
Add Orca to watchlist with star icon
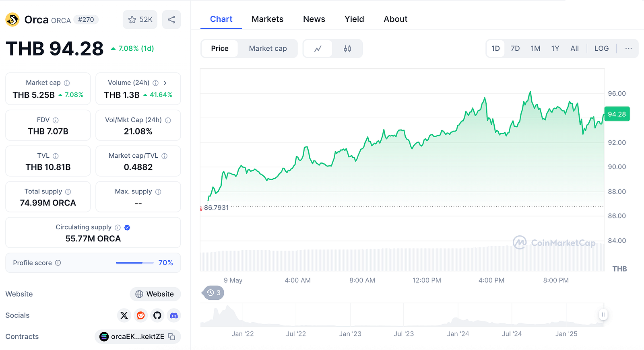(x=140, y=20)
